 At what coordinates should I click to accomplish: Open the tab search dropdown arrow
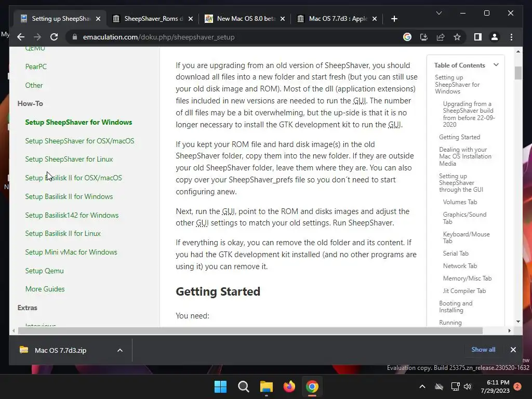coord(438,13)
